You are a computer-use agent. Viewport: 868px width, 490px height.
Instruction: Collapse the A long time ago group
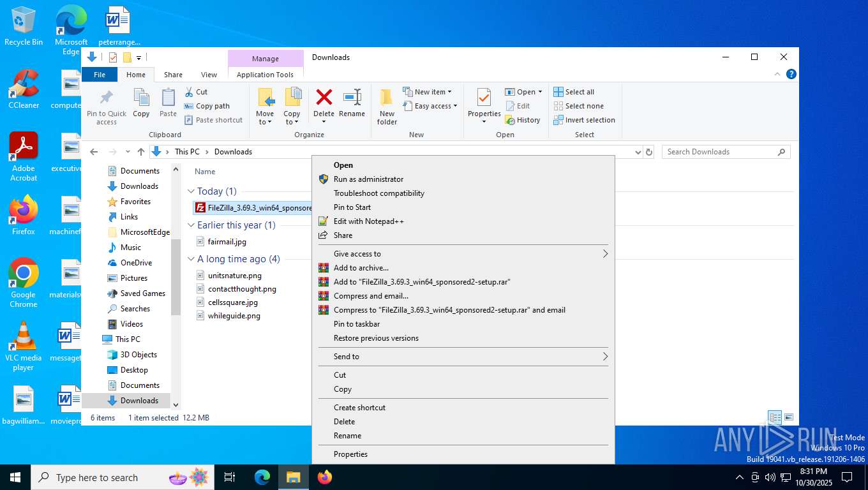tap(191, 259)
